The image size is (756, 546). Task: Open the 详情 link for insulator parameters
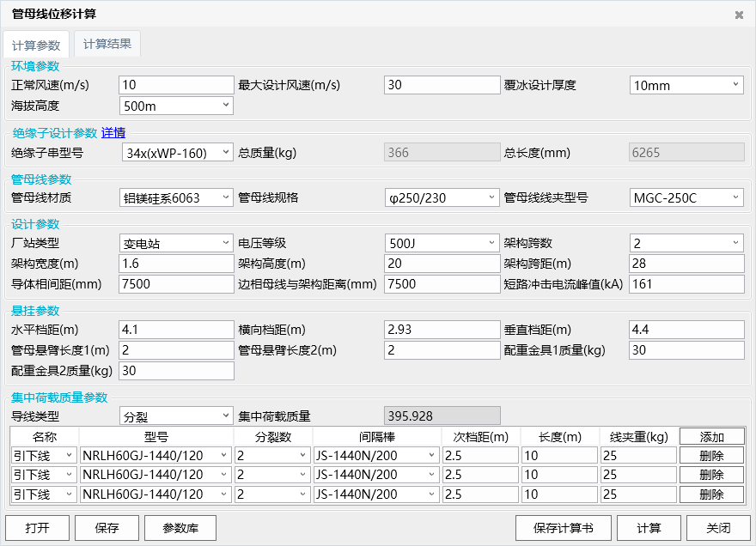point(113,132)
